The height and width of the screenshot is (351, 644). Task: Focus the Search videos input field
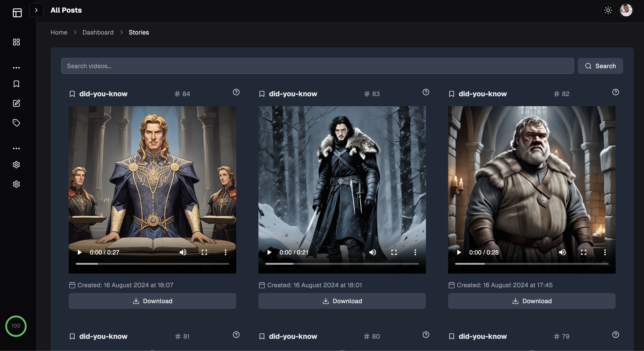tap(318, 66)
